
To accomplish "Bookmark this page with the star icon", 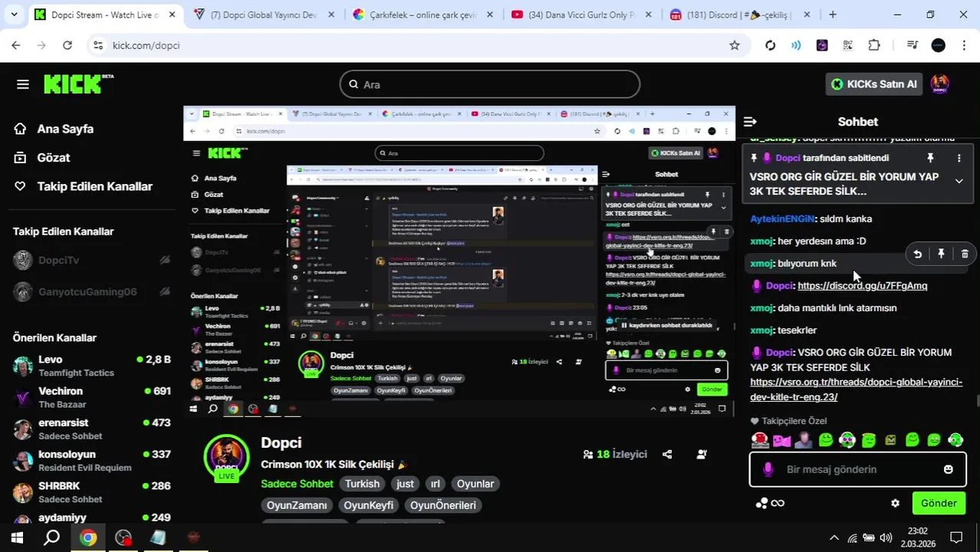I will point(735,45).
